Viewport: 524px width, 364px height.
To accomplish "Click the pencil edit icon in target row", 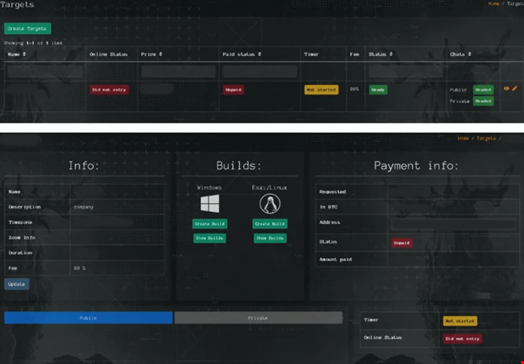I will coord(514,88).
